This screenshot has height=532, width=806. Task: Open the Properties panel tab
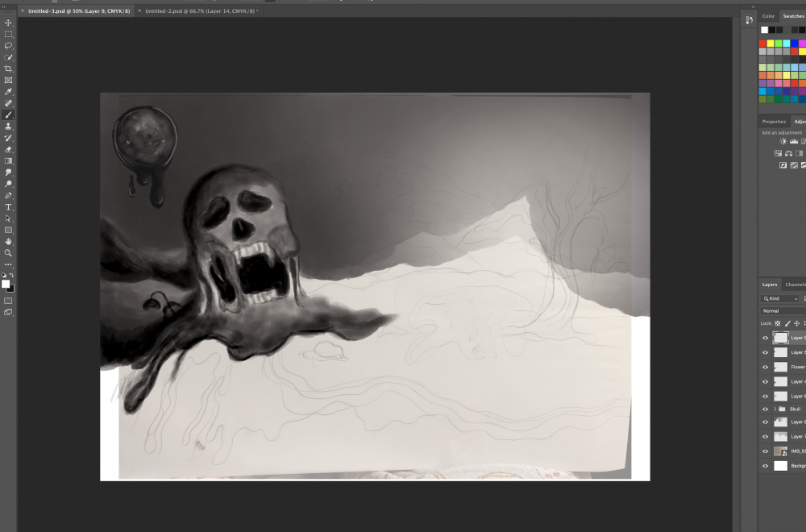tap(774, 122)
